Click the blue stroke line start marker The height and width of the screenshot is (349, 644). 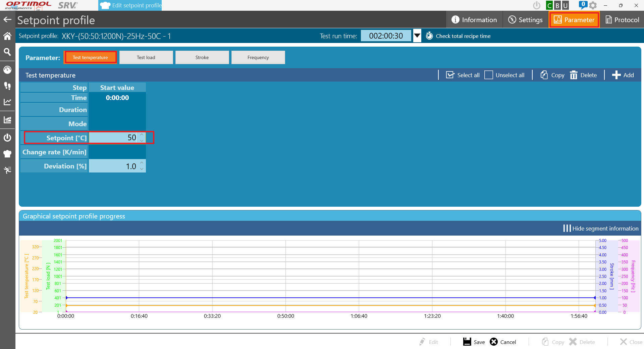pos(66,298)
